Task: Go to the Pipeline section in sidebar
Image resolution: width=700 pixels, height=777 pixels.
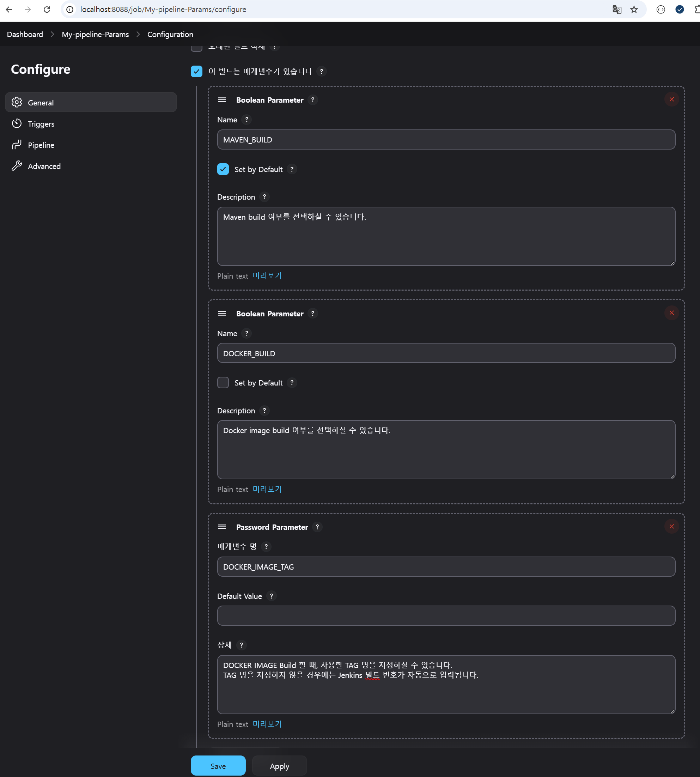Action: coord(41,145)
